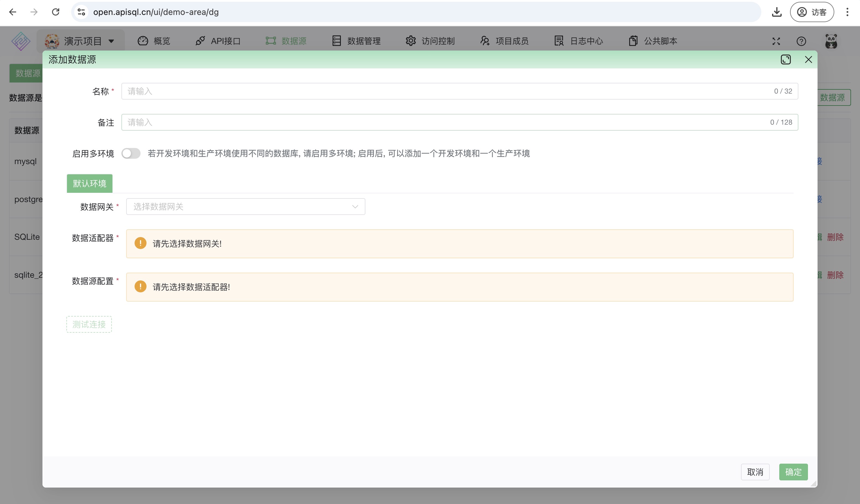The width and height of the screenshot is (860, 504).
Task: Click into the 名称 input field
Action: pyautogui.click(x=444, y=91)
